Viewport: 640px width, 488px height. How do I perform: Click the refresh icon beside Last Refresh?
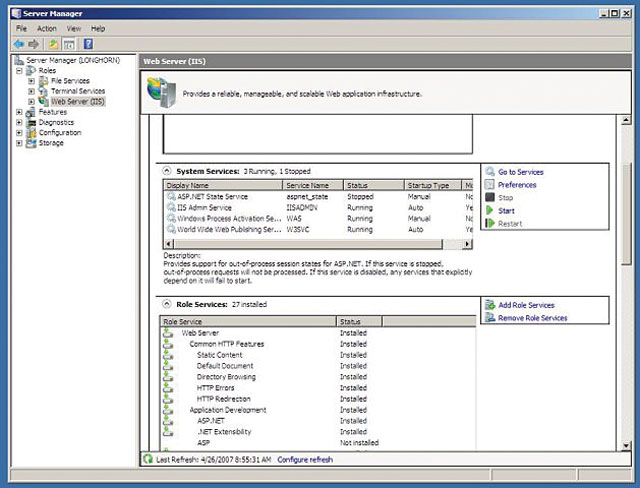148,459
